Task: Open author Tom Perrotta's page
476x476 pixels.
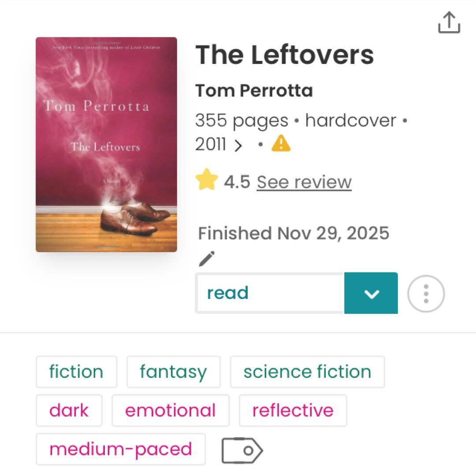Action: point(254,91)
